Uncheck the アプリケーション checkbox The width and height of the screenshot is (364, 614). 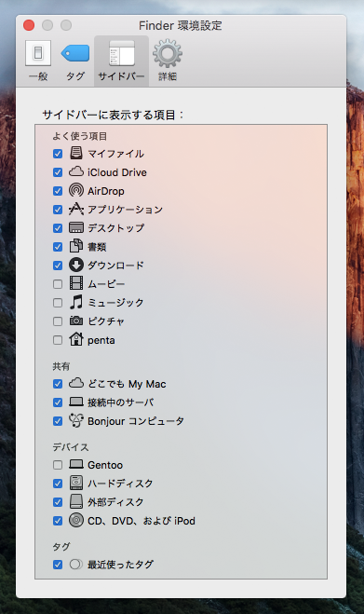coord(58,210)
